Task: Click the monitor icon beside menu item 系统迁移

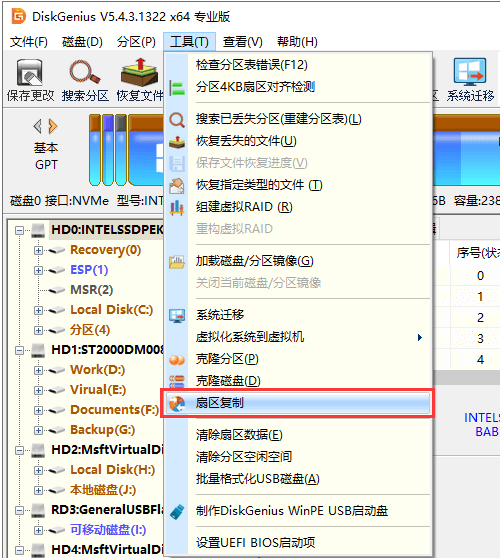Action: [177, 316]
